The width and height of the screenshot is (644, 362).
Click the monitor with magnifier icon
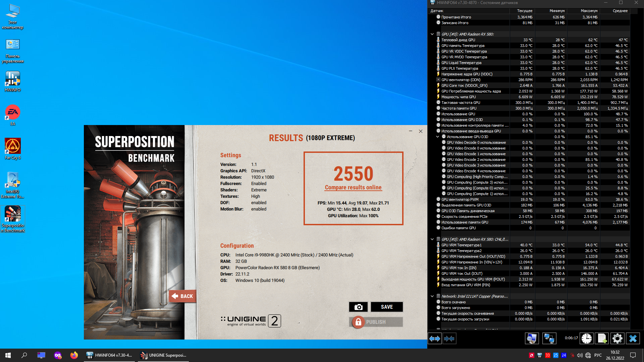click(x=532, y=339)
